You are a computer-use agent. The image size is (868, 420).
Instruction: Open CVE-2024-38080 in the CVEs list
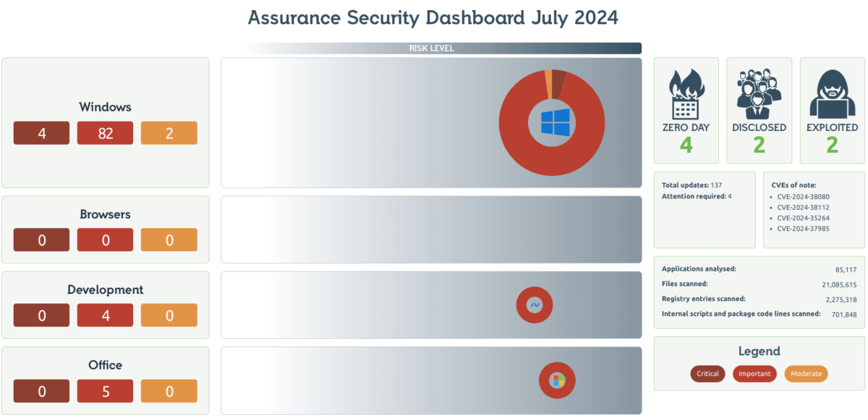tap(803, 196)
